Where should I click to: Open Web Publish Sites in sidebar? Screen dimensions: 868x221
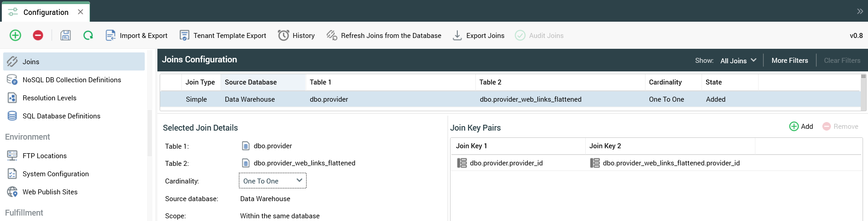click(50, 192)
